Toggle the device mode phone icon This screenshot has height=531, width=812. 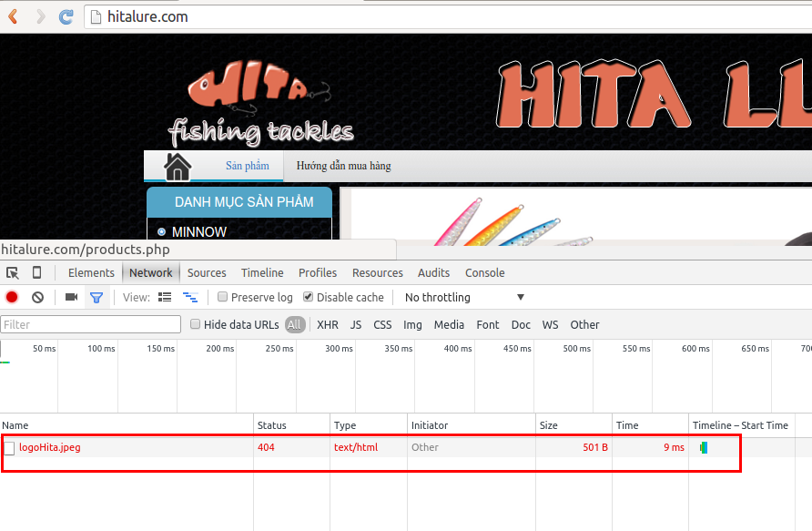coord(36,272)
